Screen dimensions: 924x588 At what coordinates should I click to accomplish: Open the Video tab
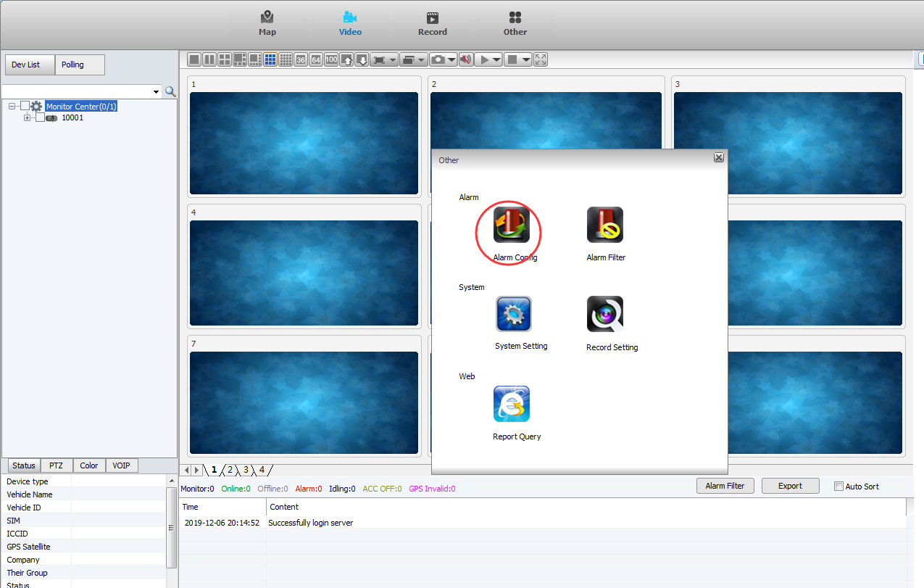[x=350, y=23]
